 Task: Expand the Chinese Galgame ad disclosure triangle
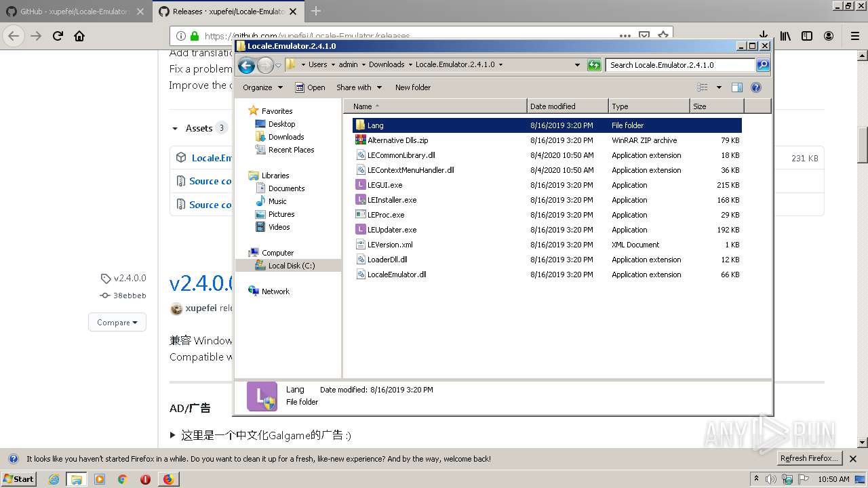coord(172,435)
